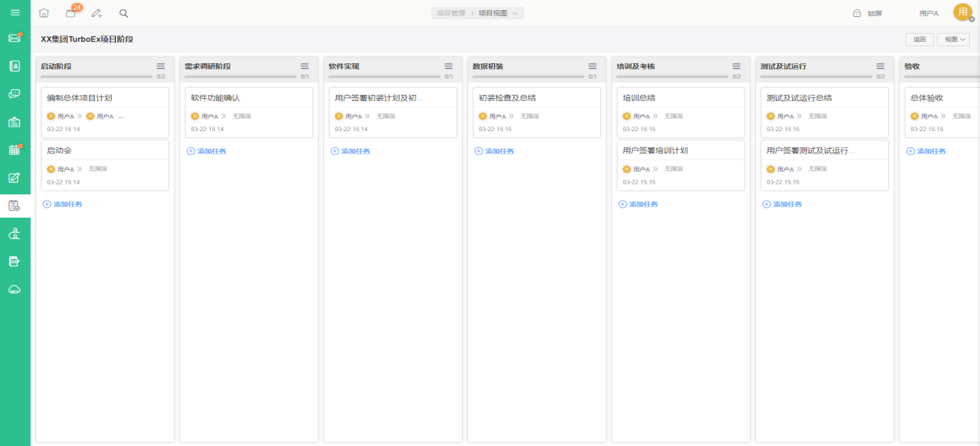Click 添加任务 in the 数据初装 column
The height and width of the screenshot is (446, 980).
pyautogui.click(x=494, y=151)
